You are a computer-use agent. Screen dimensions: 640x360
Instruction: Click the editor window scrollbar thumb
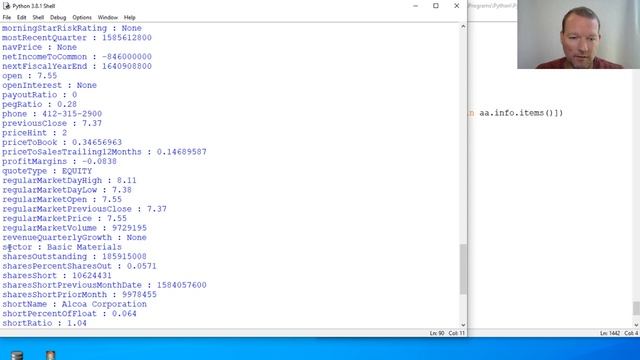636,308
